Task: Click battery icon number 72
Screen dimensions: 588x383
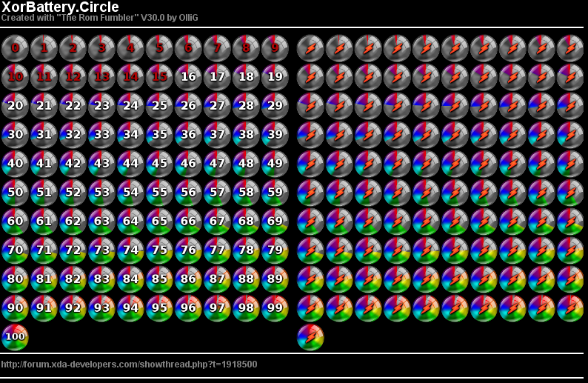Action: click(73, 250)
